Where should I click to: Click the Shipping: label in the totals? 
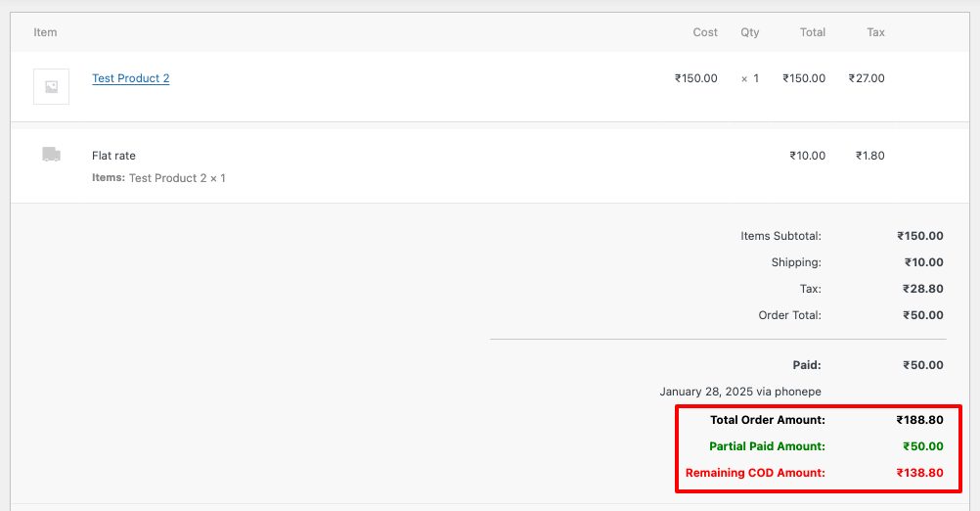(x=796, y=262)
